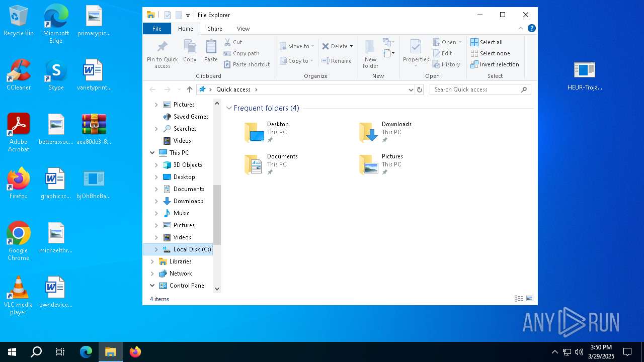Click Invert selection in ribbon
The height and width of the screenshot is (362, 644).
495,64
